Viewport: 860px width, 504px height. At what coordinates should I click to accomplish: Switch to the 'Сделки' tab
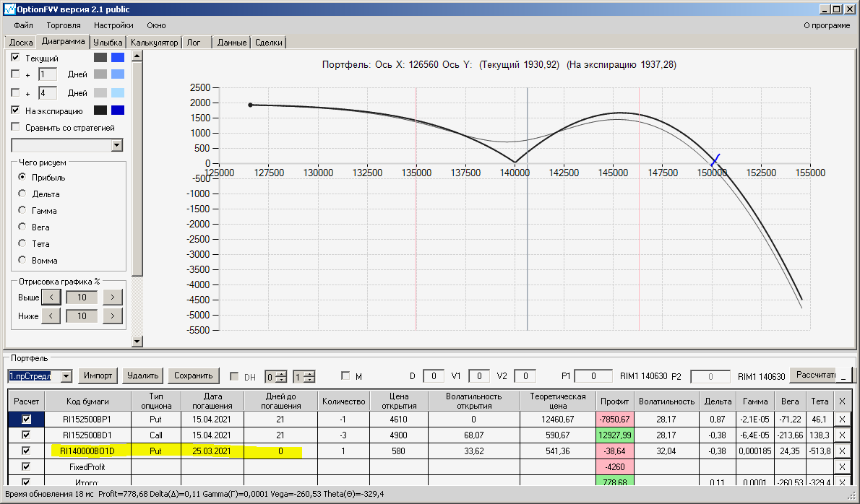point(269,42)
